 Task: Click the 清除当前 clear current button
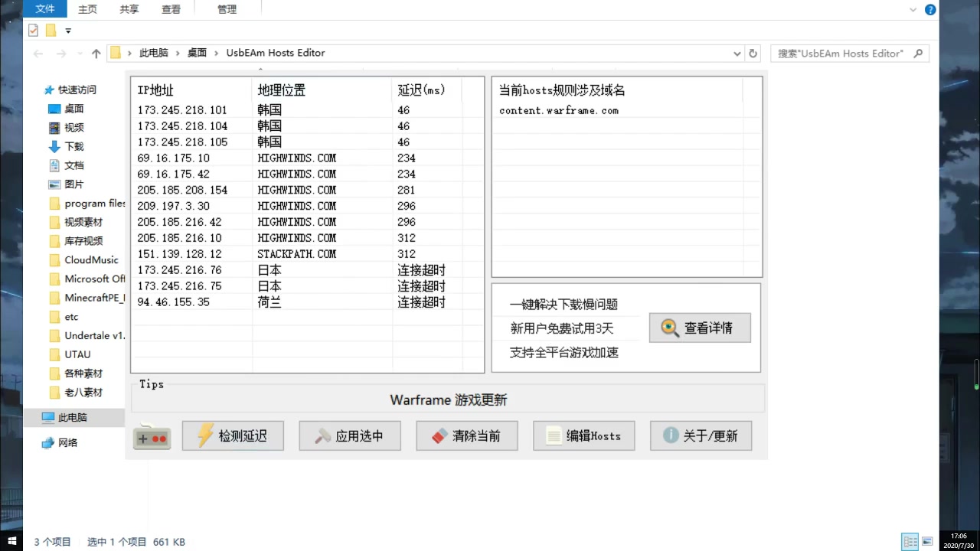(x=467, y=435)
